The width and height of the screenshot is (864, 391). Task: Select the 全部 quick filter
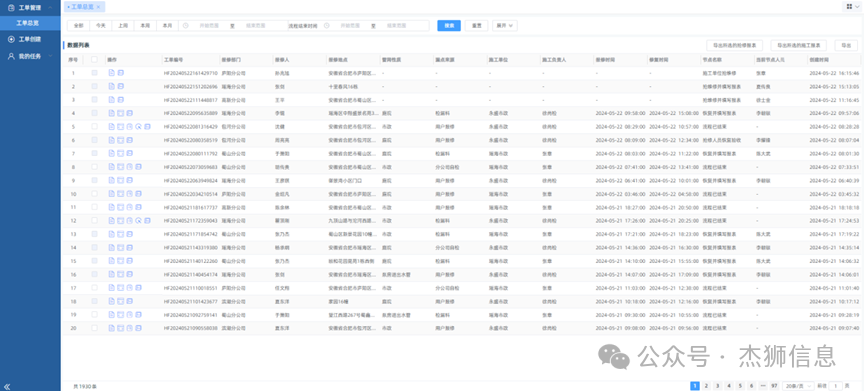click(78, 25)
